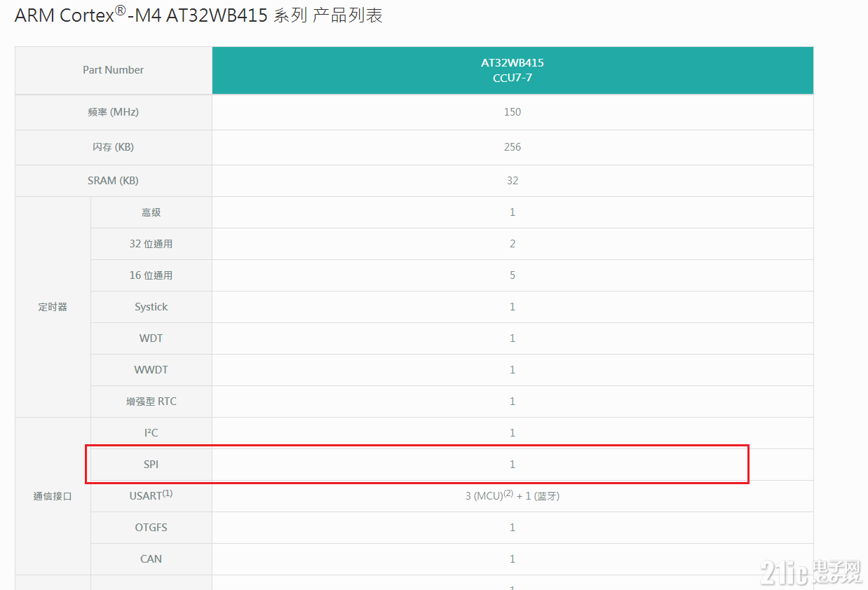
Task: Click the SRAM value "32"
Action: pyautogui.click(x=513, y=181)
